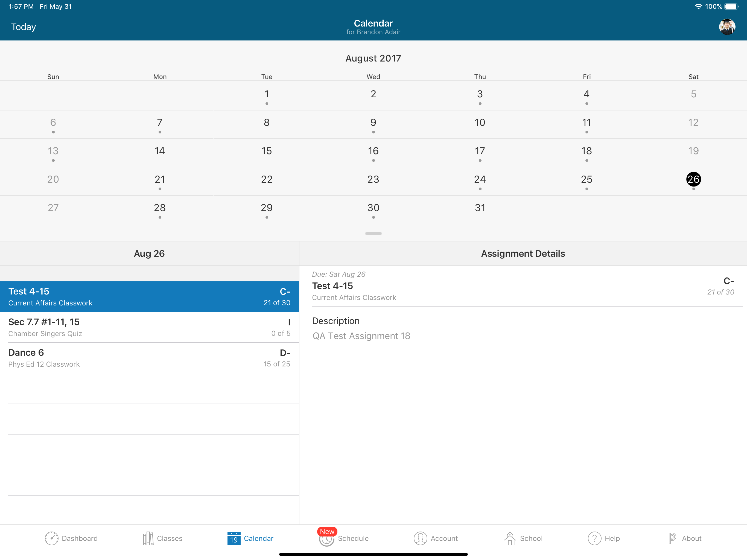Screen dimensions: 747x560
Task: Click 'Phys Ed 12 Classwork' subtitle
Action: point(44,364)
